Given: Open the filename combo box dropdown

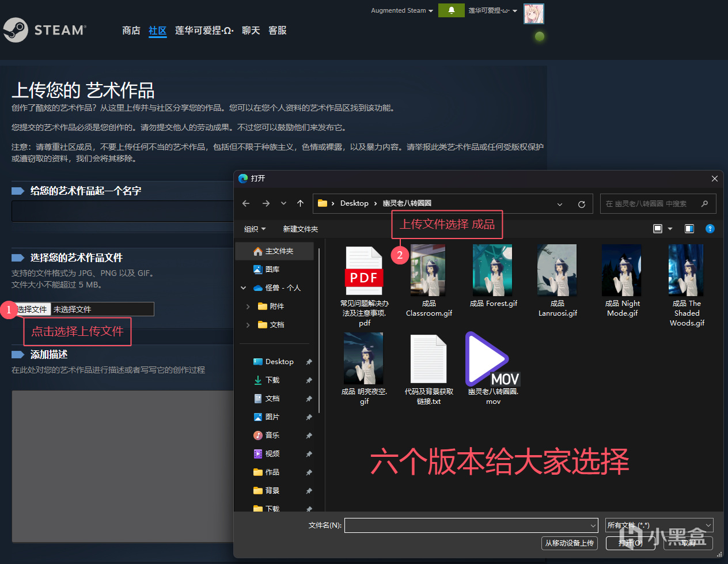Looking at the screenshot, I should point(593,525).
